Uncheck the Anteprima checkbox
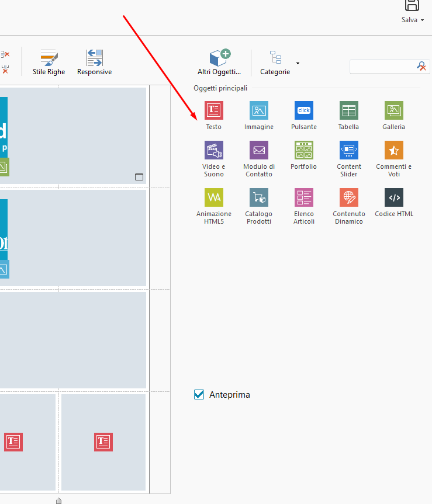 click(x=199, y=395)
